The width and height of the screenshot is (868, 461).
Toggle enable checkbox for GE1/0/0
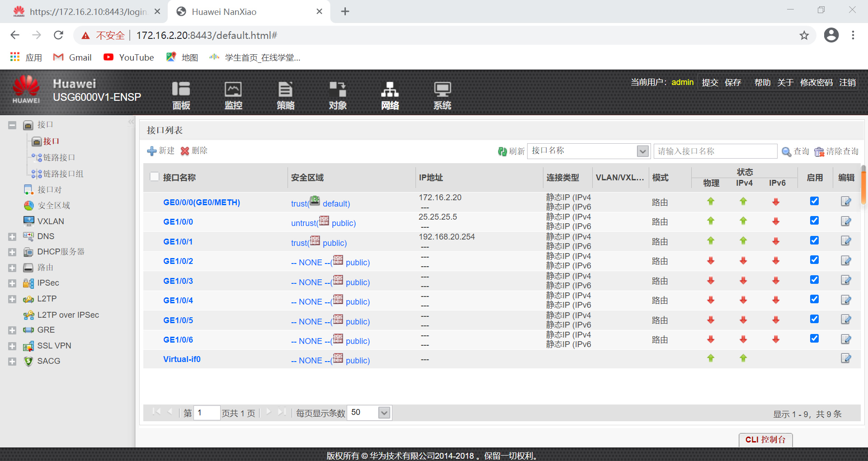point(814,221)
